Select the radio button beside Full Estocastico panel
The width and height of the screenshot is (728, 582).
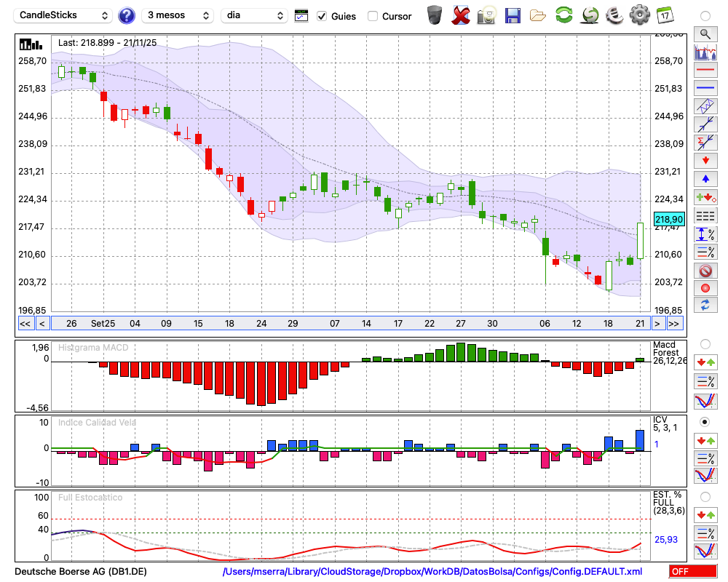(x=705, y=497)
